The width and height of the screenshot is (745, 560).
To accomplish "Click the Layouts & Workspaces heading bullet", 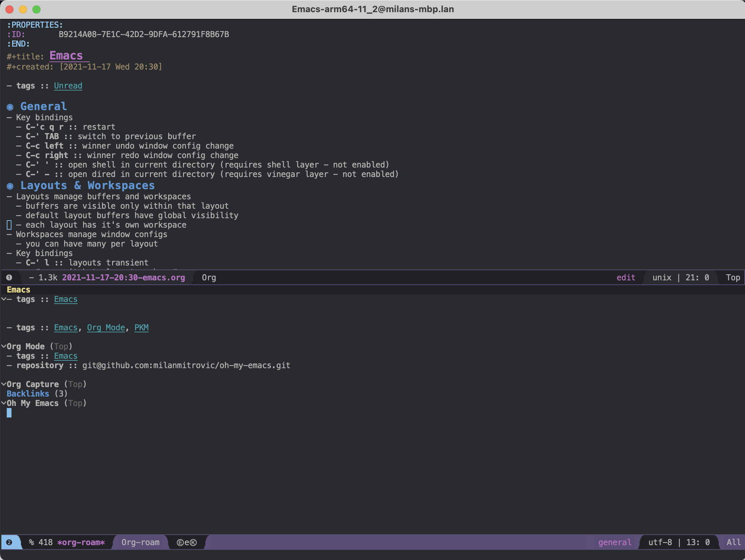I will point(10,186).
